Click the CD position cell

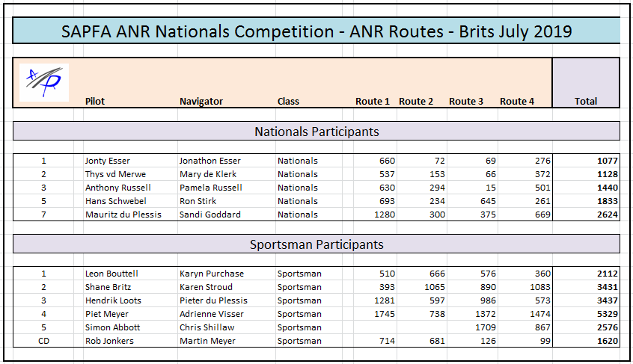pos(43,341)
